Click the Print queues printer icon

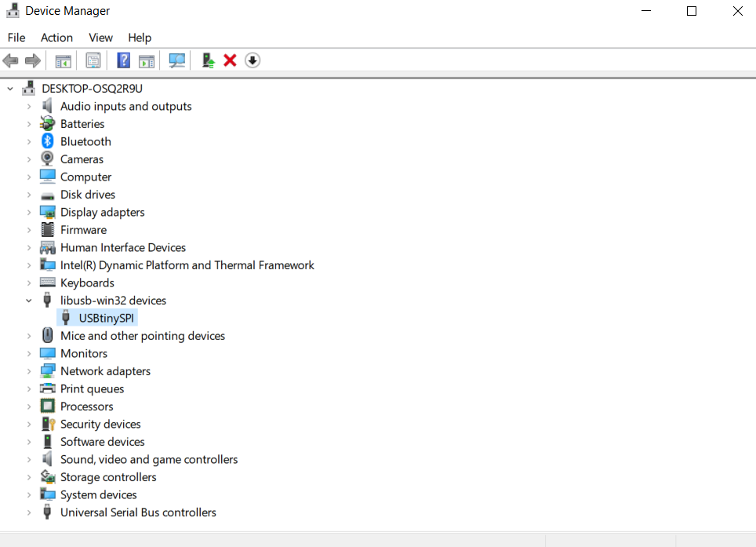coord(47,388)
